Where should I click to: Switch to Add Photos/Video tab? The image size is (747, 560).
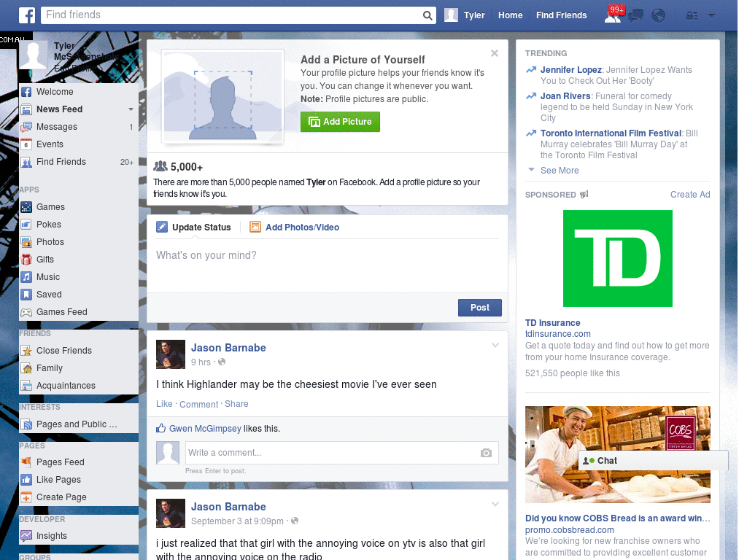click(302, 227)
